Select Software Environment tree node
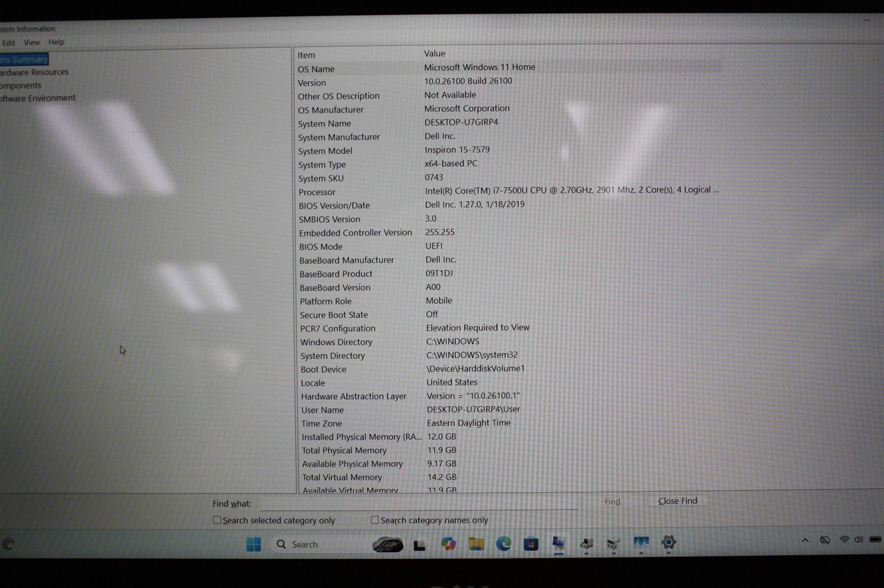 (x=38, y=98)
